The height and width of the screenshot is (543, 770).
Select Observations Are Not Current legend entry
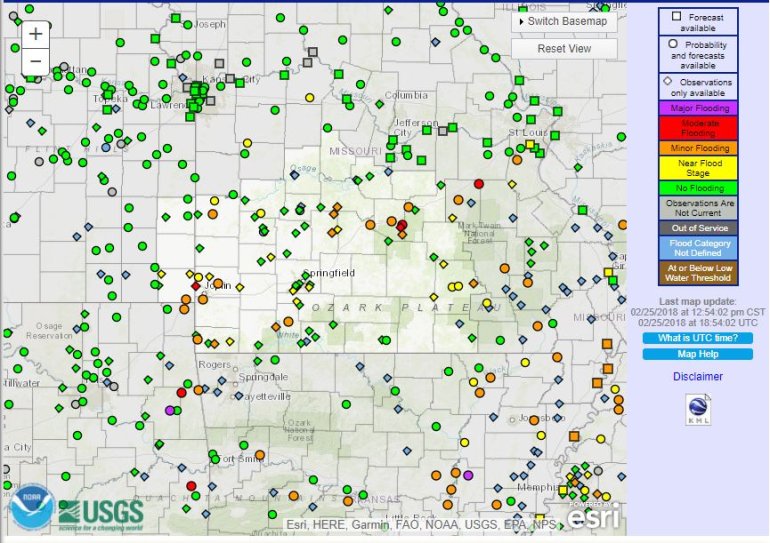[698, 208]
